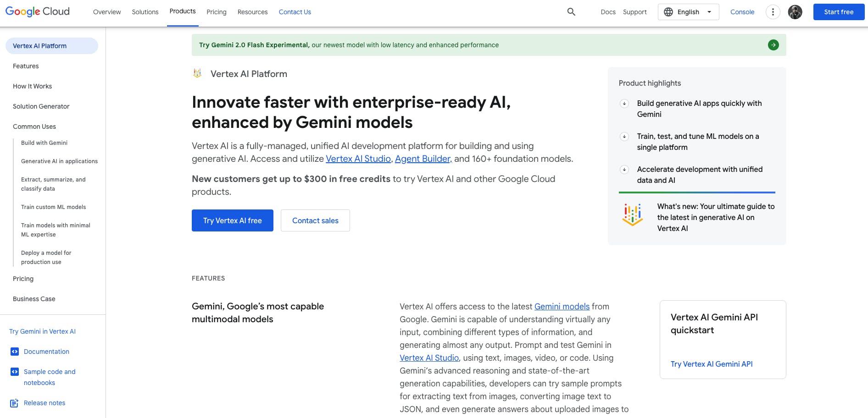
Task: Click Try Vertex AI Gemini API link
Action: [x=712, y=364]
